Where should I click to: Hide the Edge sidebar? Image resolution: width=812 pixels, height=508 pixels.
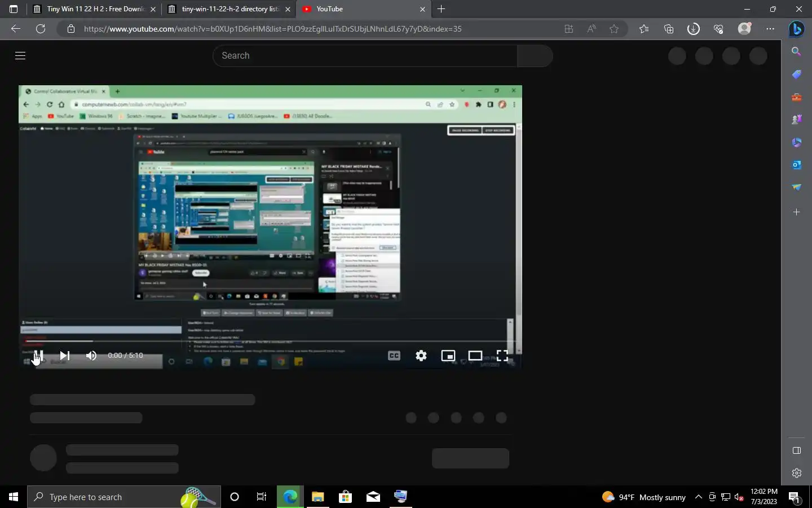coord(796,450)
